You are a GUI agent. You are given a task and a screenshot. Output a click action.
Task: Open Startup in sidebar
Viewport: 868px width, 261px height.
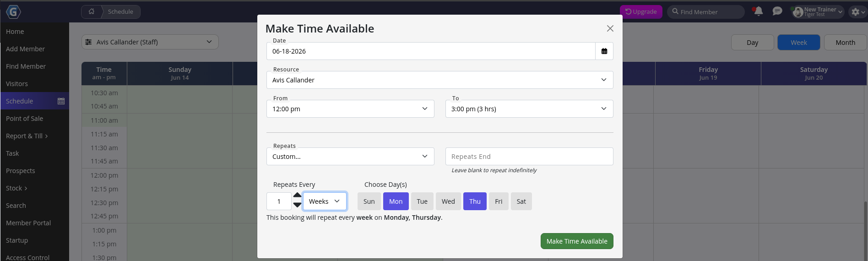(x=17, y=240)
